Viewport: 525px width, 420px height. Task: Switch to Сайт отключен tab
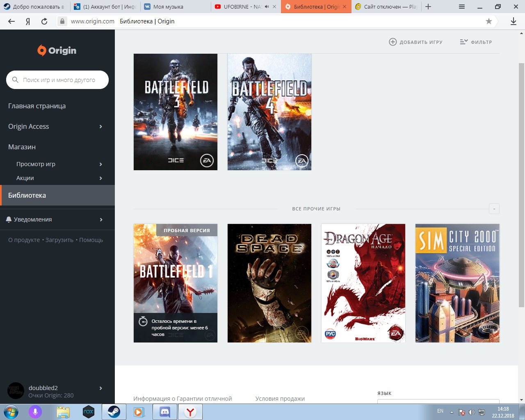point(386,7)
